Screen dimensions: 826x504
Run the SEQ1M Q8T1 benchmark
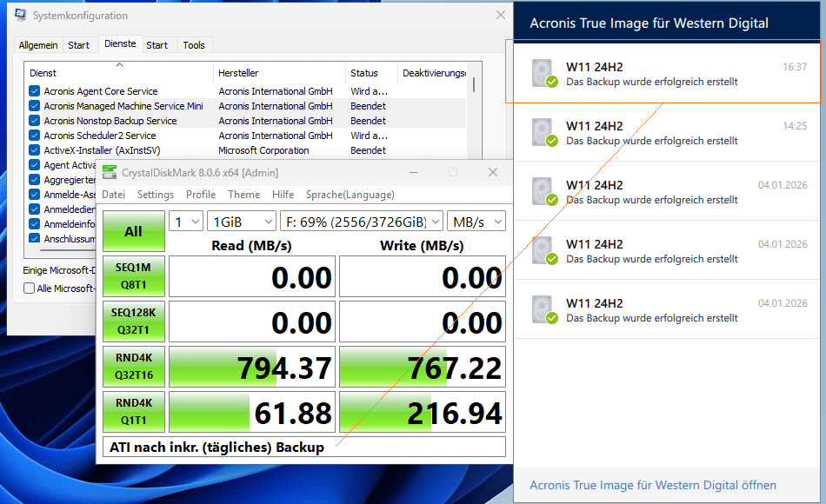pyautogui.click(x=134, y=276)
